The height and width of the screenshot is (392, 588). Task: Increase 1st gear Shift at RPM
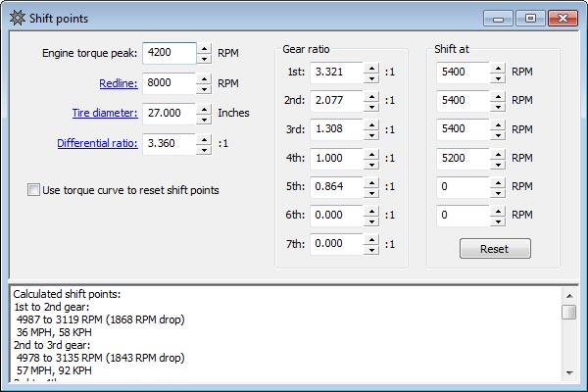click(498, 69)
